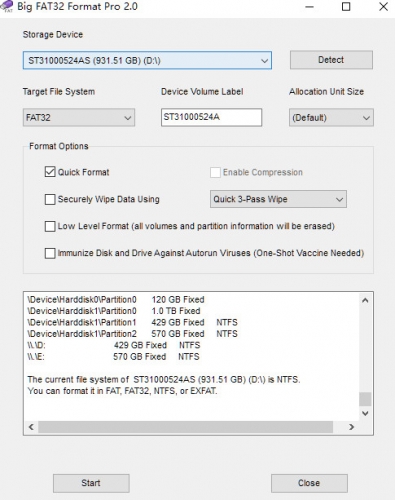Click the Start button
This screenshot has width=395, height=500.
tap(91, 483)
